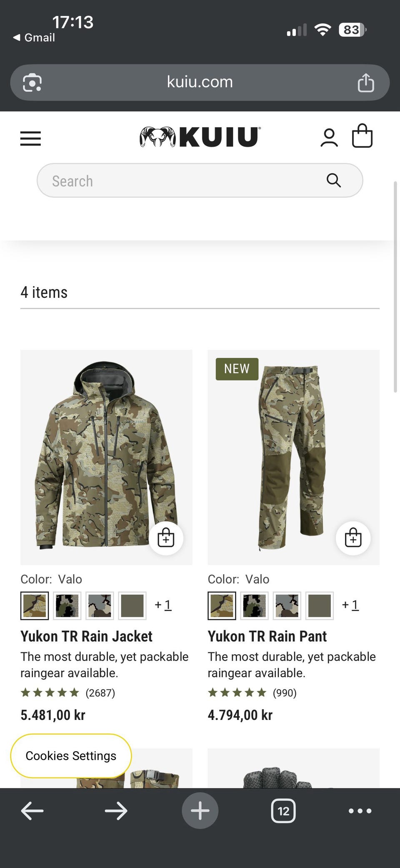
Task: Tap the search magnifier icon
Action: [x=334, y=181]
